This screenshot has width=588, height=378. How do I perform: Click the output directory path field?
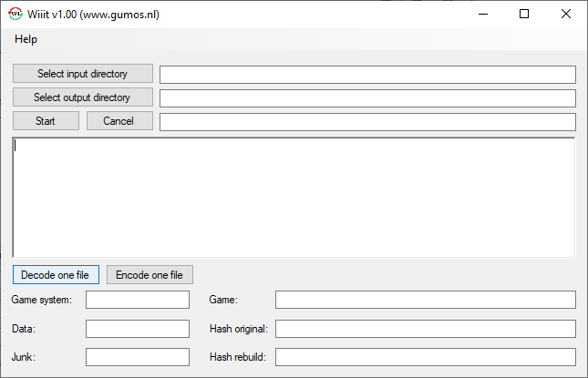pyautogui.click(x=367, y=98)
